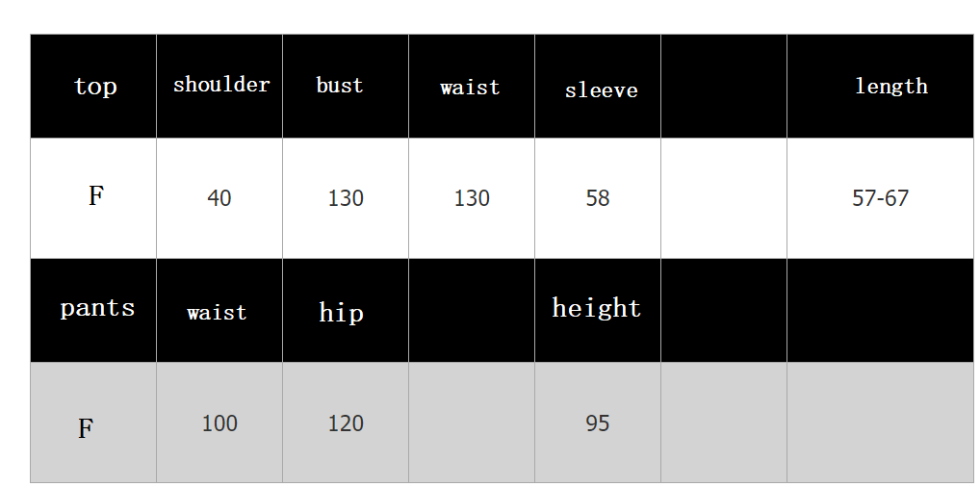Select the pants waist value 100

tap(219, 423)
